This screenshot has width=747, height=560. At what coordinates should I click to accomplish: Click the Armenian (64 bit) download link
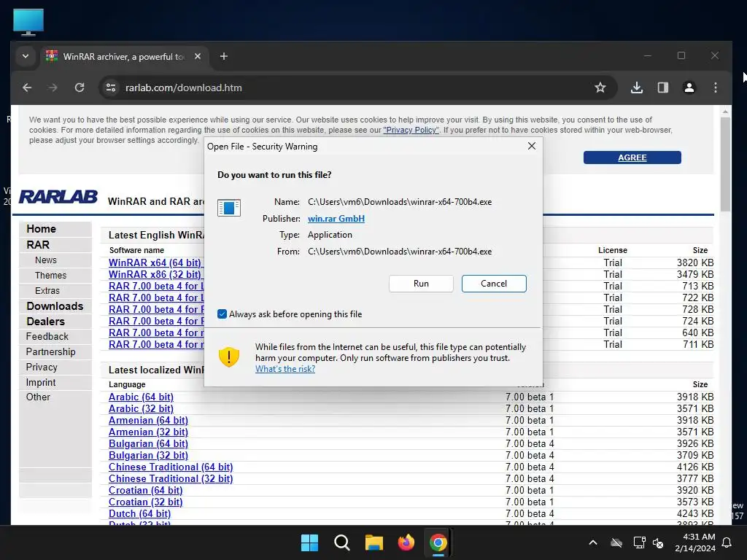coord(148,420)
